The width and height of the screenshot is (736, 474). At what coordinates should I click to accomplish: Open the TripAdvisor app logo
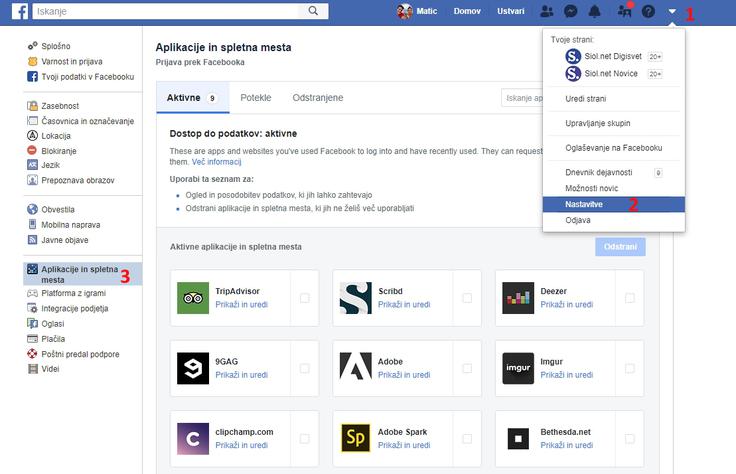(x=193, y=298)
